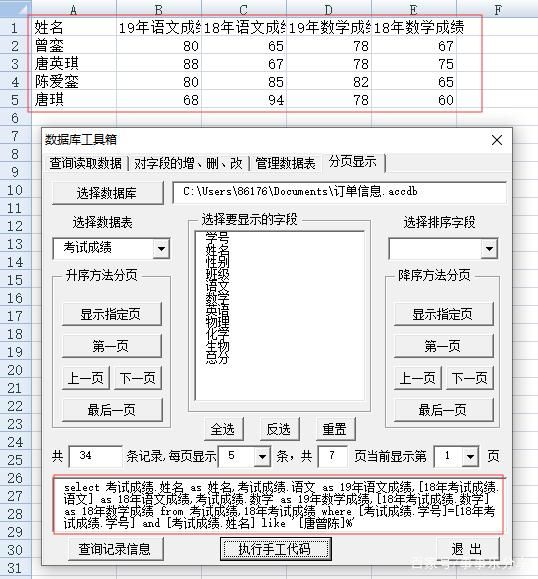Image resolution: width=538 pixels, height=579 pixels.
Task: Select column A header in spreadsheet
Action: click(x=74, y=9)
